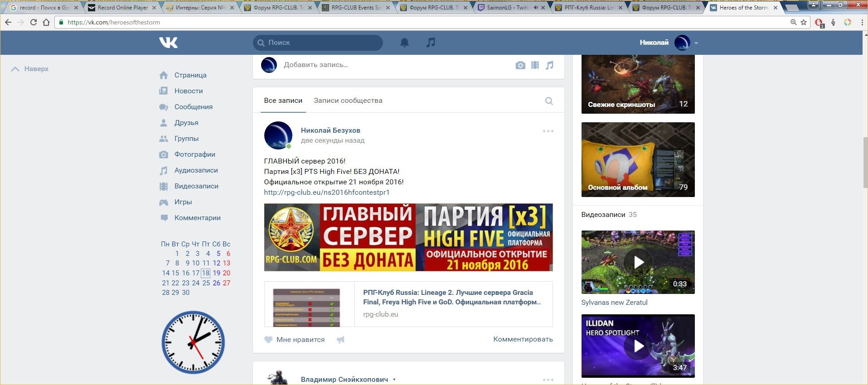This screenshot has height=385, width=868.
Task: Attach photo via camera icon in new post
Action: [x=520, y=65]
